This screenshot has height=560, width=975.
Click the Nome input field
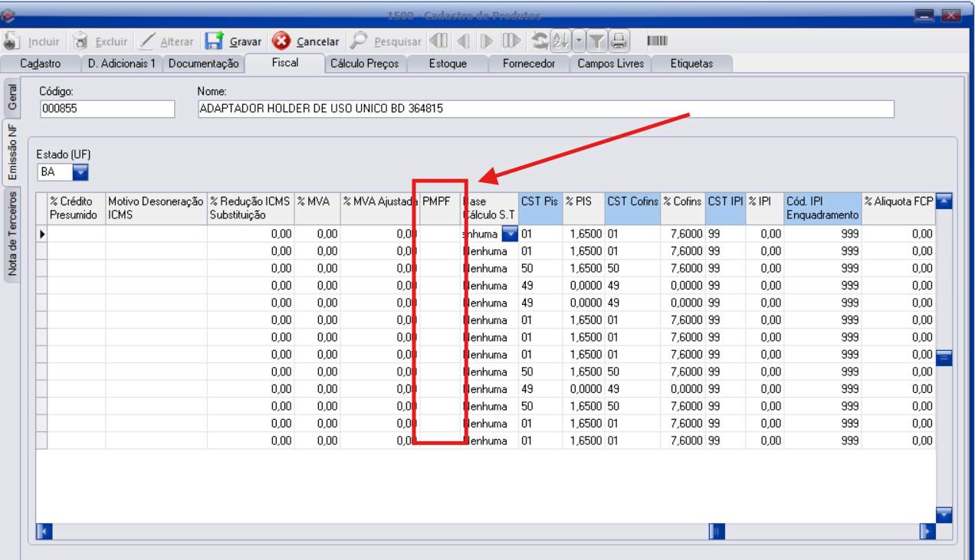544,109
